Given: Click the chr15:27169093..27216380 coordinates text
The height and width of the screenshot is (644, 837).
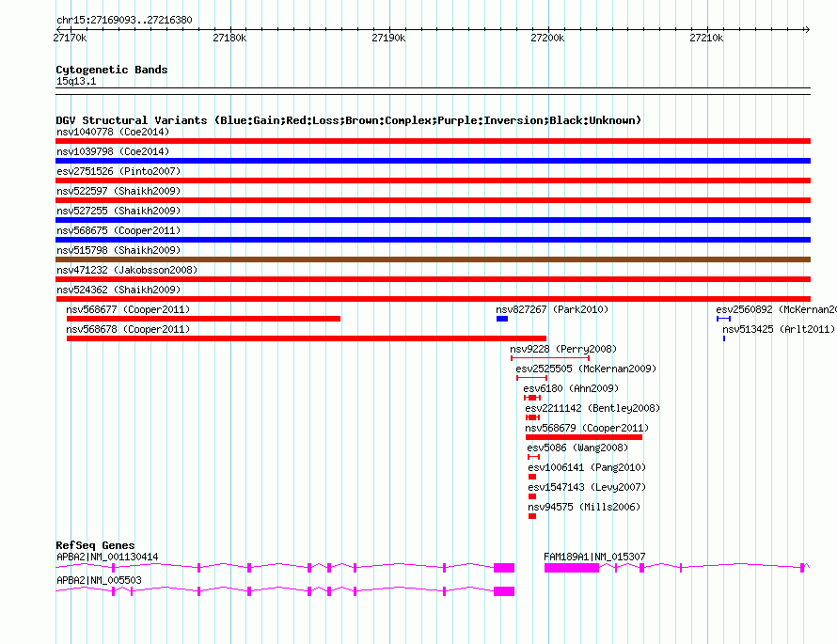Looking at the screenshot, I should (124, 20).
